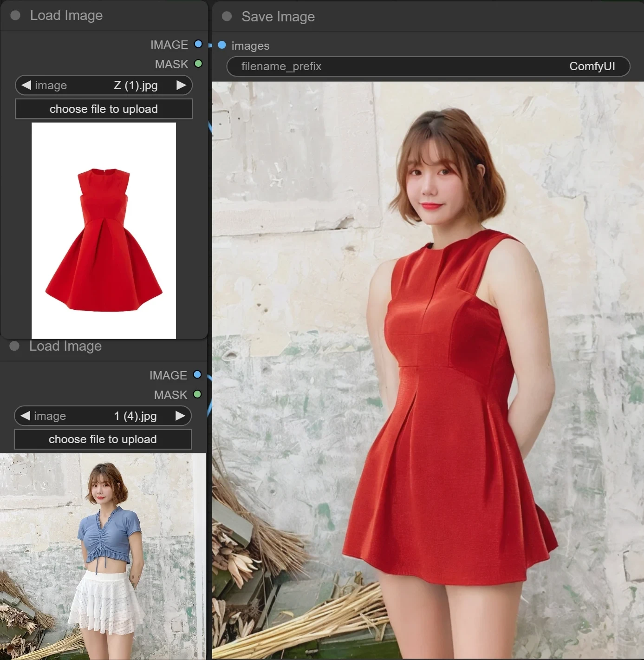Collapse the top Load Image node via its dot
The image size is (644, 660).
(15, 15)
